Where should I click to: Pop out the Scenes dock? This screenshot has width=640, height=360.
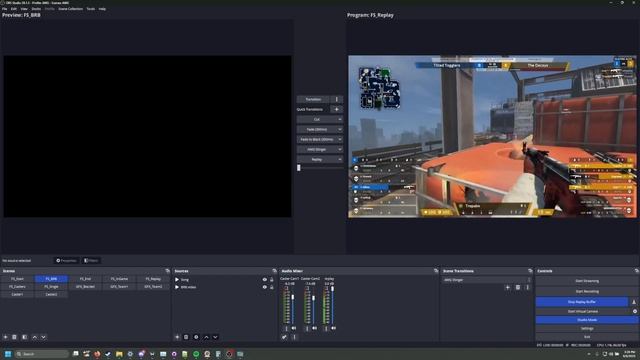click(167, 271)
